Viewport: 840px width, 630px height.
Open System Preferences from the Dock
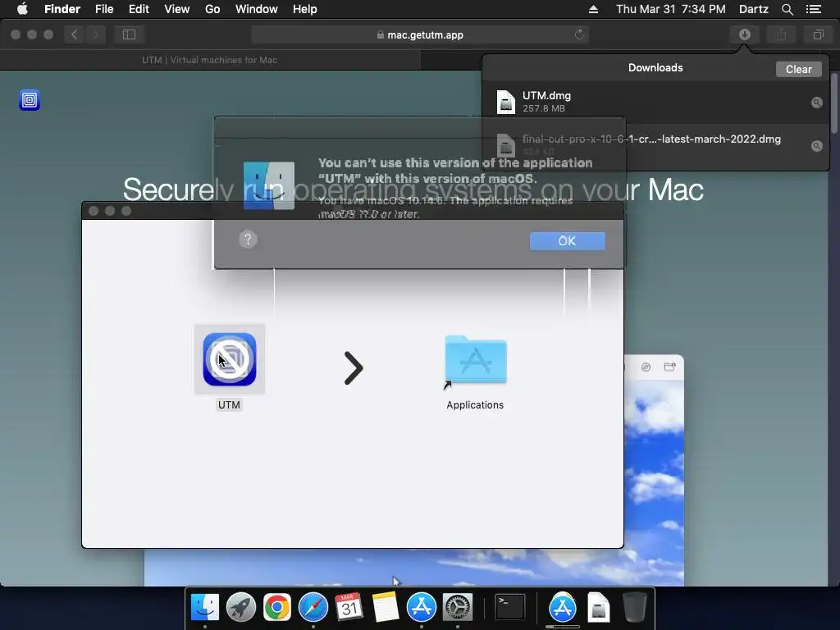458,607
